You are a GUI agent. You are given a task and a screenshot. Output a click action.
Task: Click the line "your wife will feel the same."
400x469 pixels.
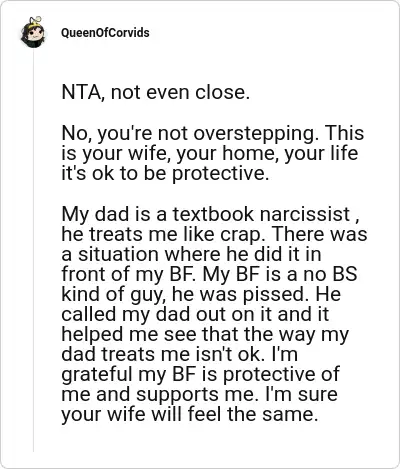[189, 414]
